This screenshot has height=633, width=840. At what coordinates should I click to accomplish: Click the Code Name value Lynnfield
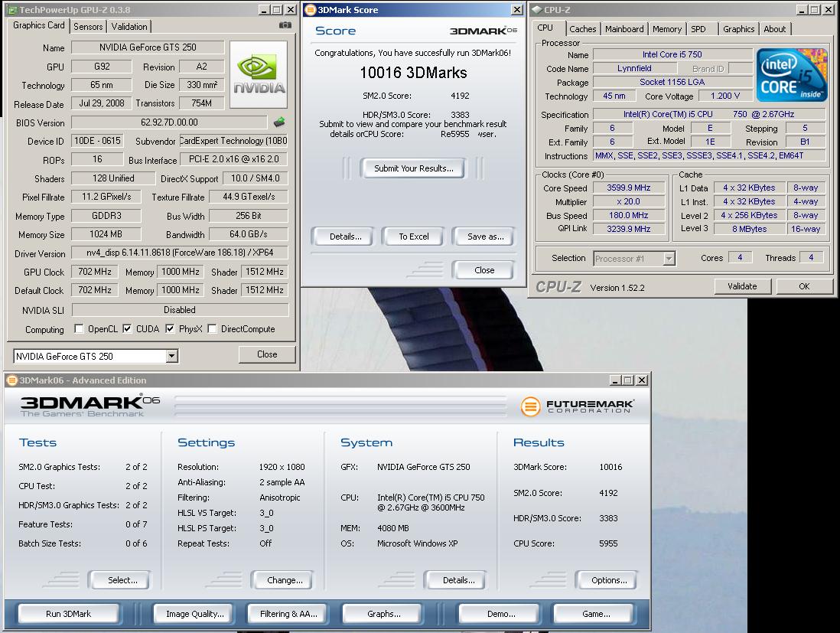[x=634, y=68]
